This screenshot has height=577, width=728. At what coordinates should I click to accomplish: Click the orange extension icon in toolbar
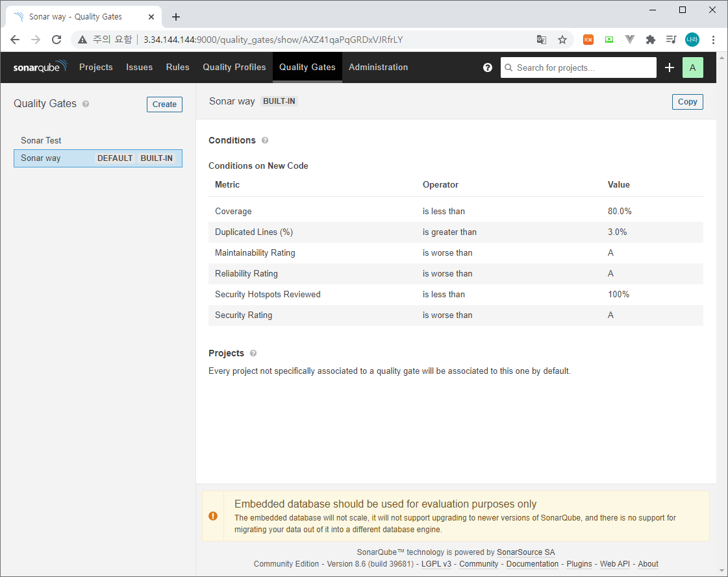pyautogui.click(x=588, y=40)
